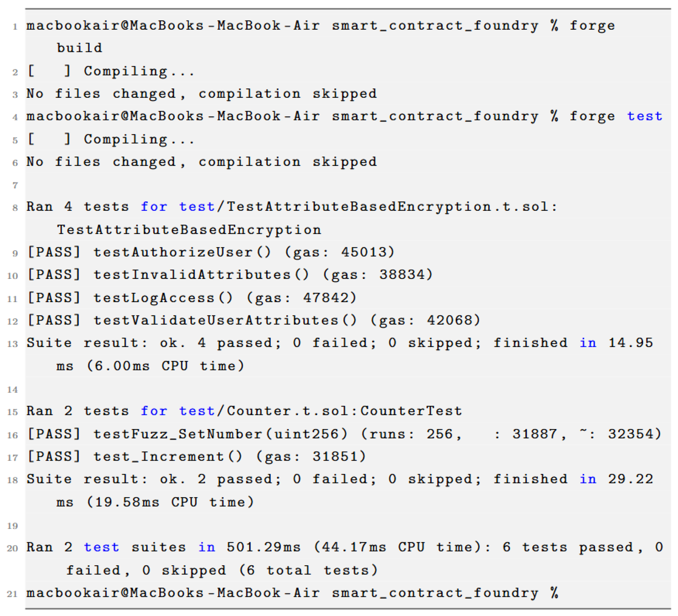Click line number 19 in the gutter
Image resolution: width=678 pixels, height=616 pixels.
click(12, 526)
